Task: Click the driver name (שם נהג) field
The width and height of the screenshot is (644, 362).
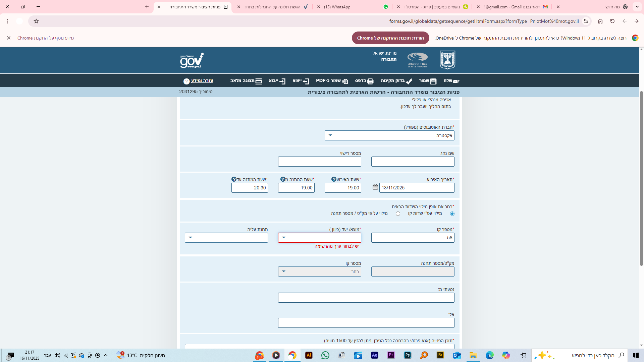Action: click(x=413, y=162)
